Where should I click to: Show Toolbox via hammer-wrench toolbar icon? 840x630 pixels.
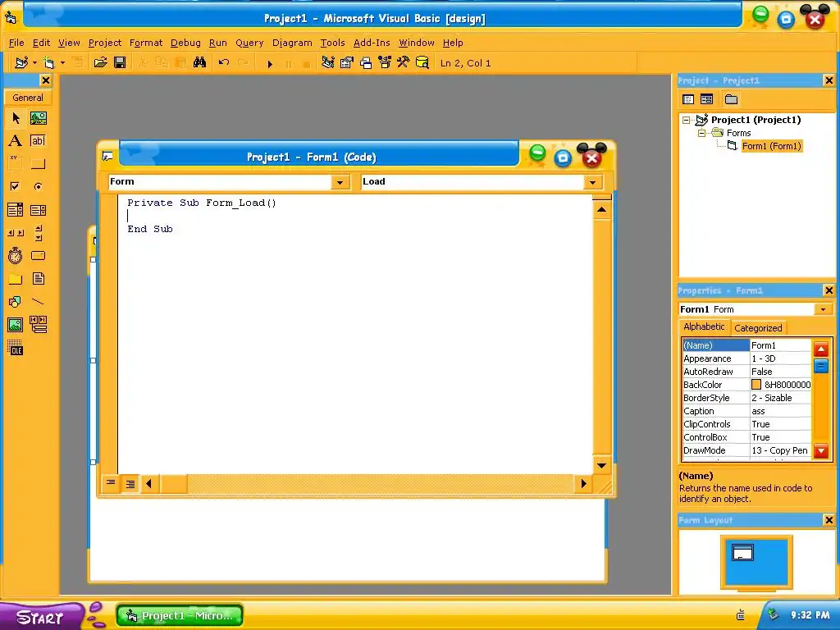(403, 62)
